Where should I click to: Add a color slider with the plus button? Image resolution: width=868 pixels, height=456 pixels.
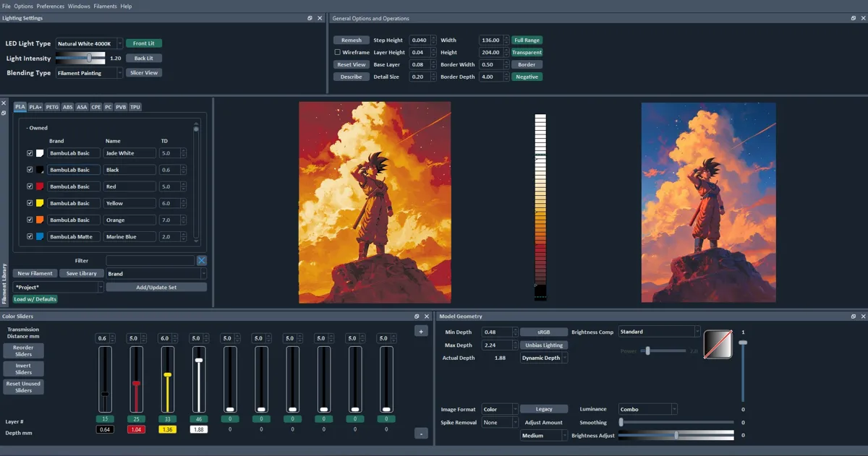point(421,331)
